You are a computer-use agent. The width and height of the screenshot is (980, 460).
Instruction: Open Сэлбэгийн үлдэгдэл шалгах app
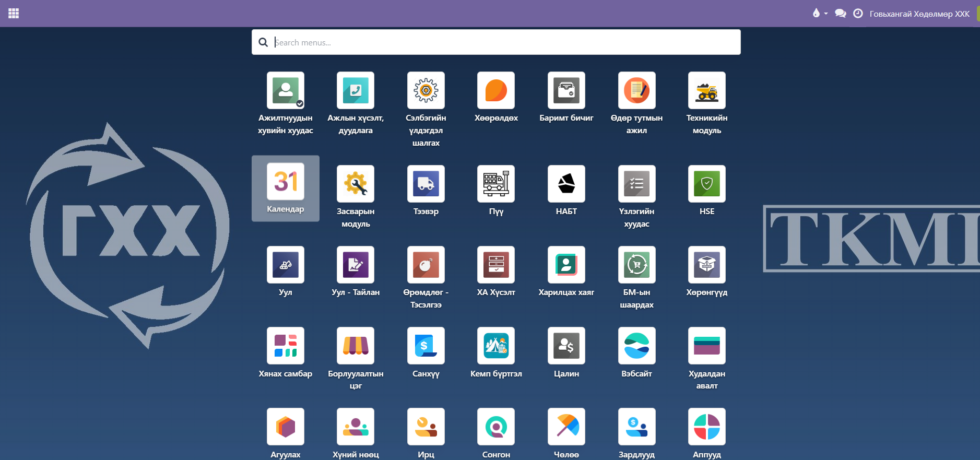426,90
